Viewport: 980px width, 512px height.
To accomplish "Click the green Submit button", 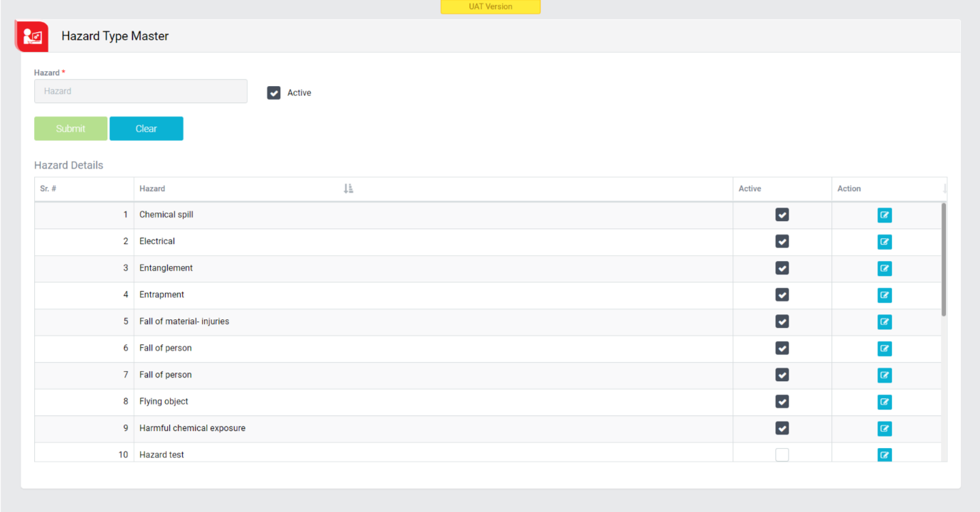I will pos(70,129).
